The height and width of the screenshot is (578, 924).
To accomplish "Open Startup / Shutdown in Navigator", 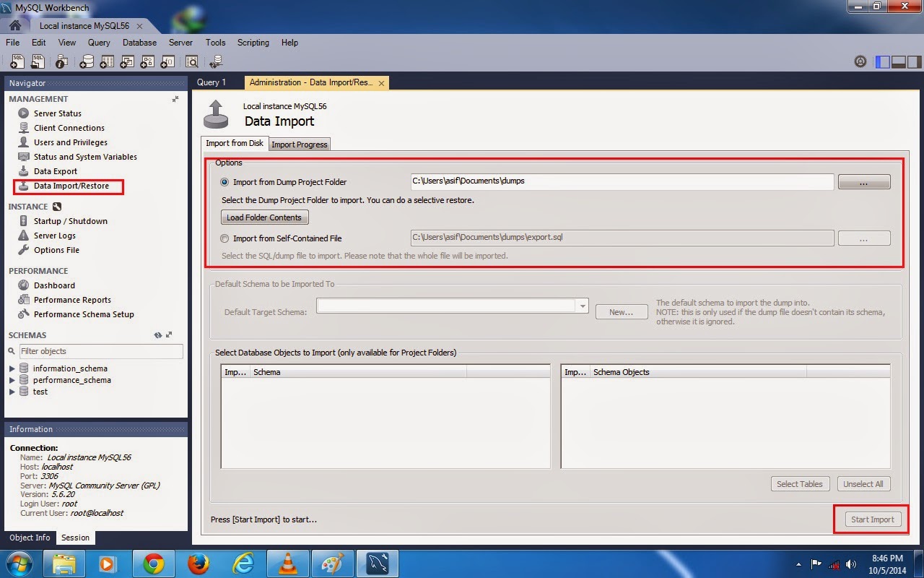I will pyautogui.click(x=70, y=221).
